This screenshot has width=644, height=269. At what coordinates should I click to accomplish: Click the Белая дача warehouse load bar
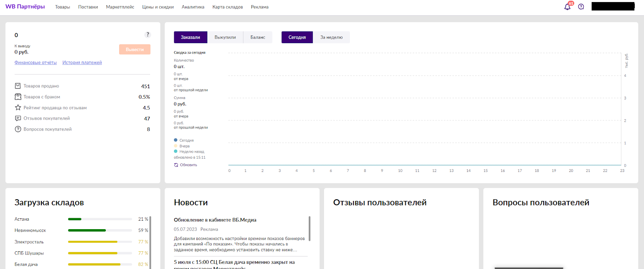click(100, 264)
